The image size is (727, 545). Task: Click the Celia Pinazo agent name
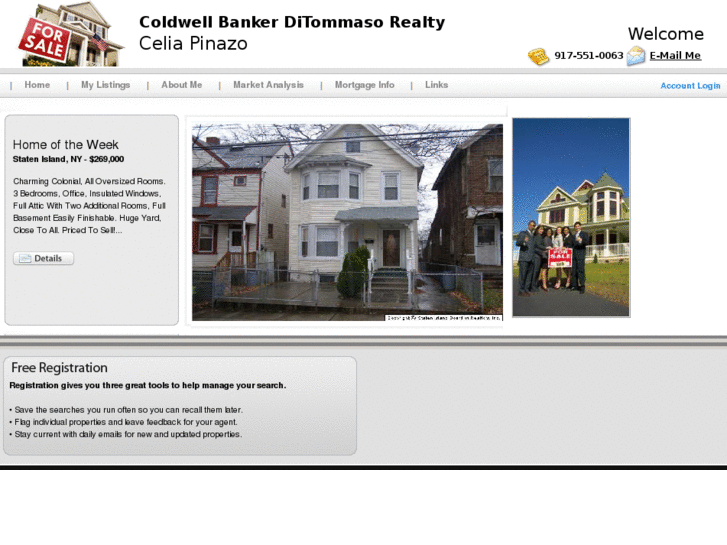[193, 44]
